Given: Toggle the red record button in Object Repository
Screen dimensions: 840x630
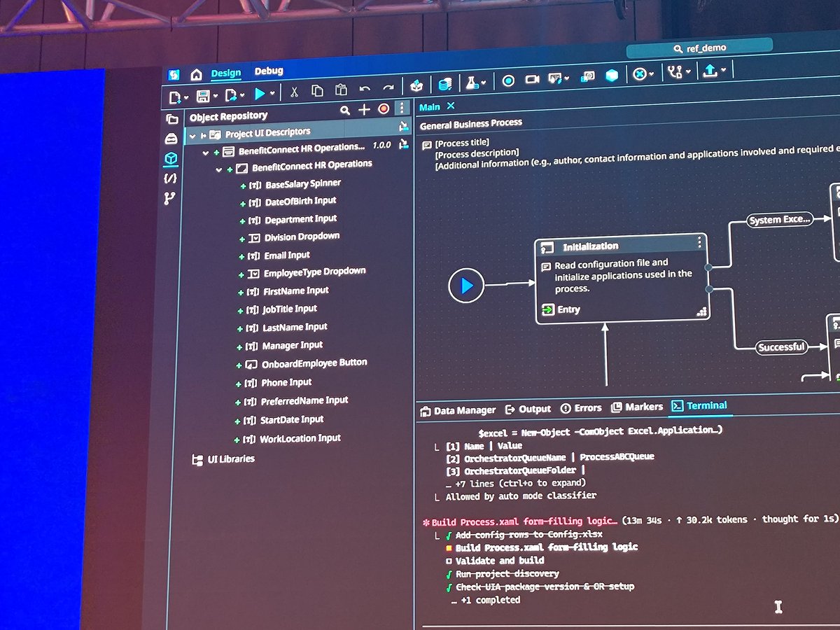Looking at the screenshot, I should coord(384,109).
